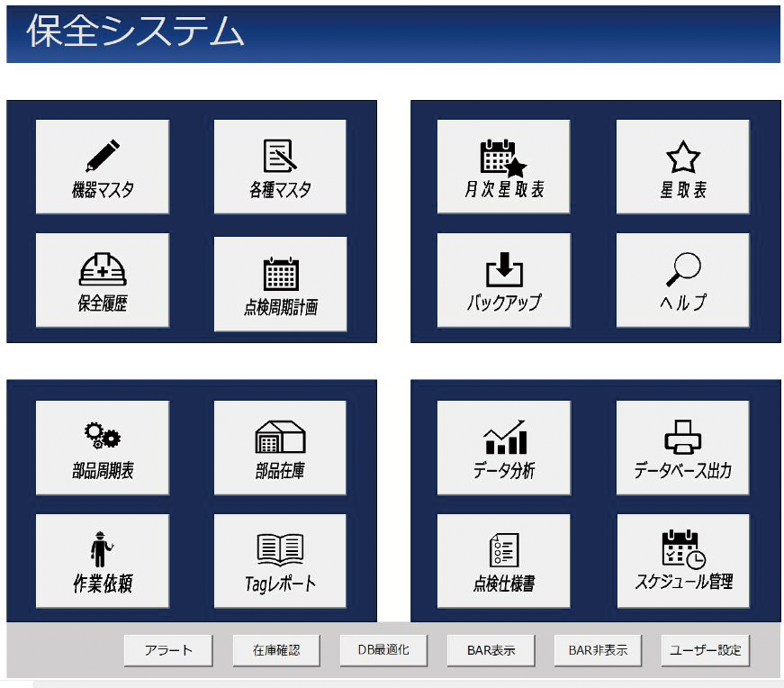784x688 pixels.
Task: Open スケジュール管理 calendar-clock tile
Action: pyautogui.click(x=683, y=561)
